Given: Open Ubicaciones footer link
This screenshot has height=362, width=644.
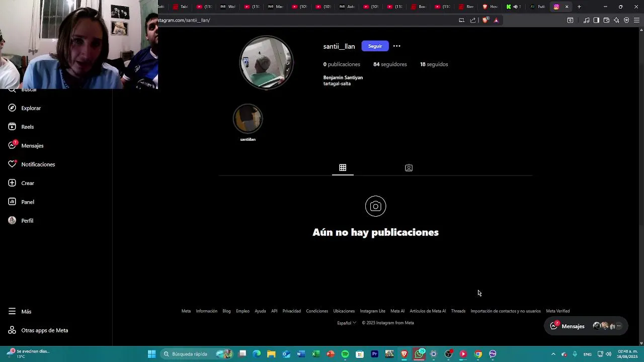Looking at the screenshot, I should coord(344,311).
